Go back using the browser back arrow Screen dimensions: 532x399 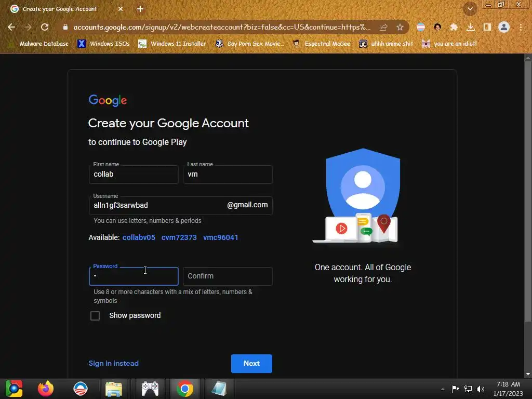[11, 27]
